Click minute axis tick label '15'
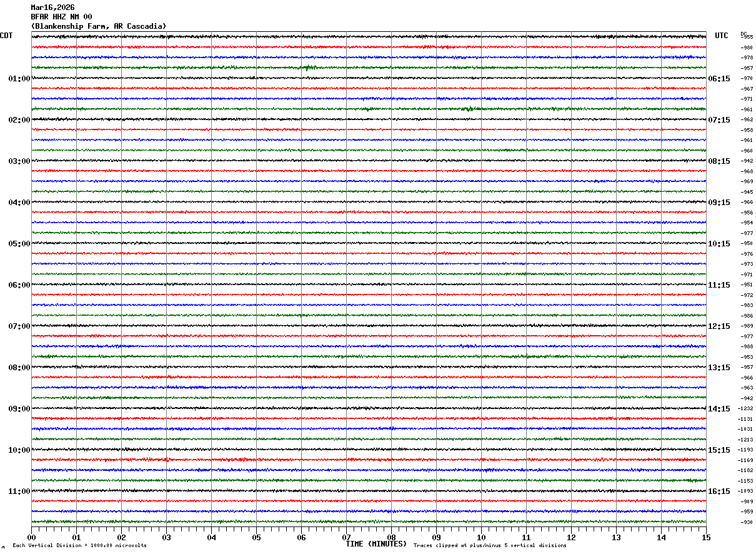 706,537
